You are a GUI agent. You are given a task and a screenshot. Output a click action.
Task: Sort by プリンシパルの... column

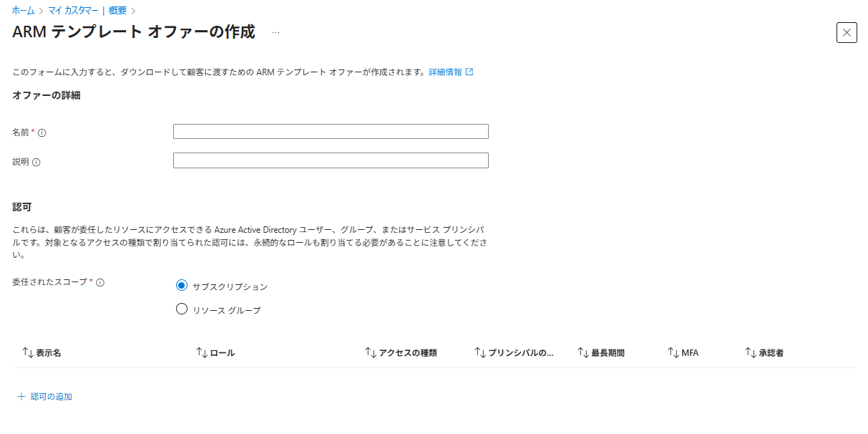point(514,353)
